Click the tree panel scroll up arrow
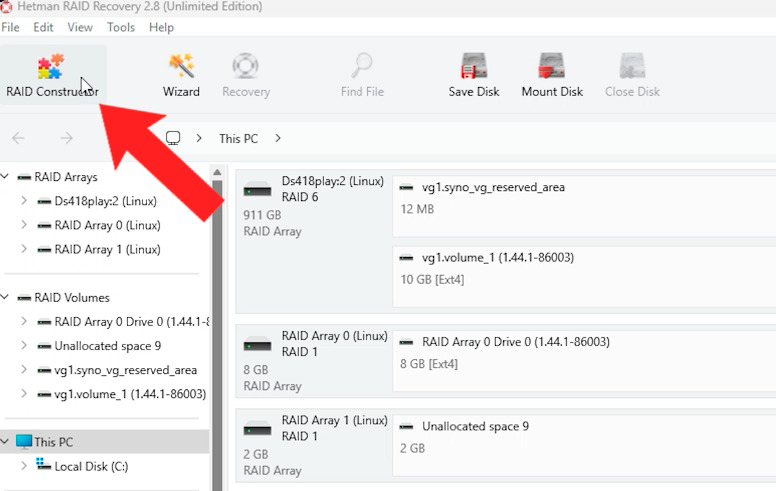776x491 pixels. [x=217, y=172]
